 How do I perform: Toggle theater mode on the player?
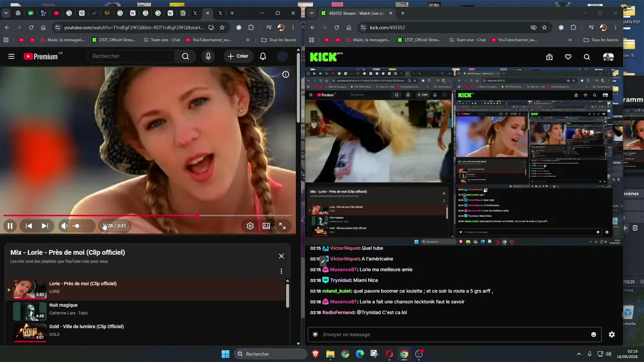point(266,226)
